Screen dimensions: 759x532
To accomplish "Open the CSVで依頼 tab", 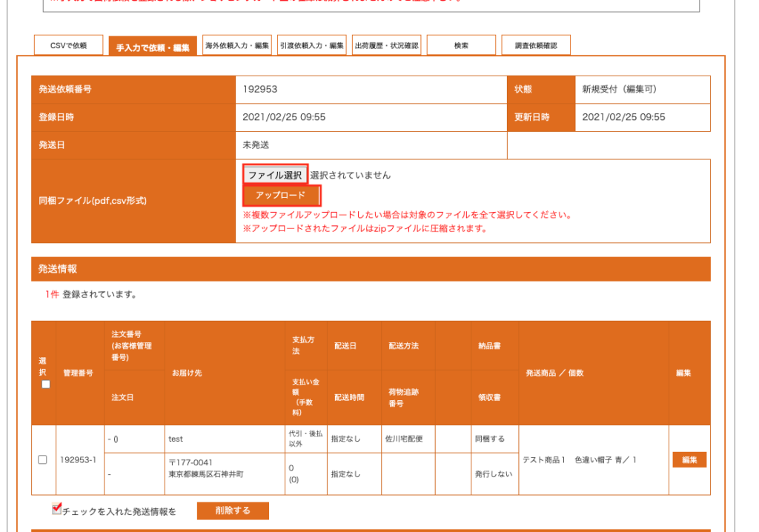I will tap(68, 46).
